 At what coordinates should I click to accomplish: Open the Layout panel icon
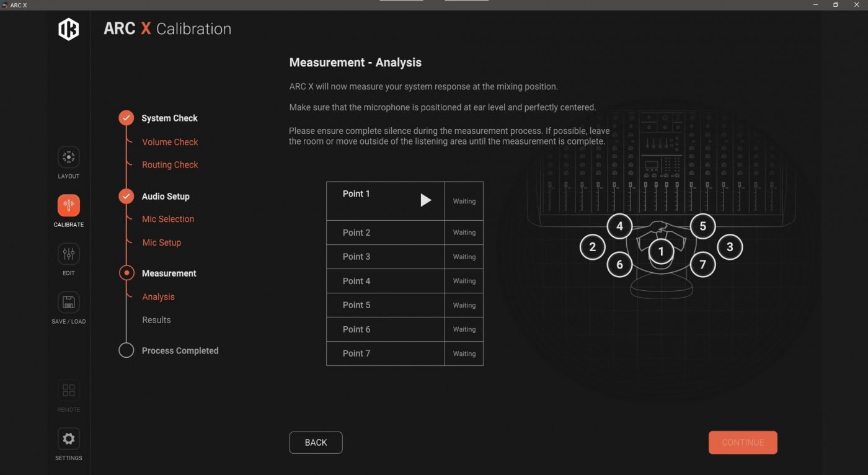68,158
